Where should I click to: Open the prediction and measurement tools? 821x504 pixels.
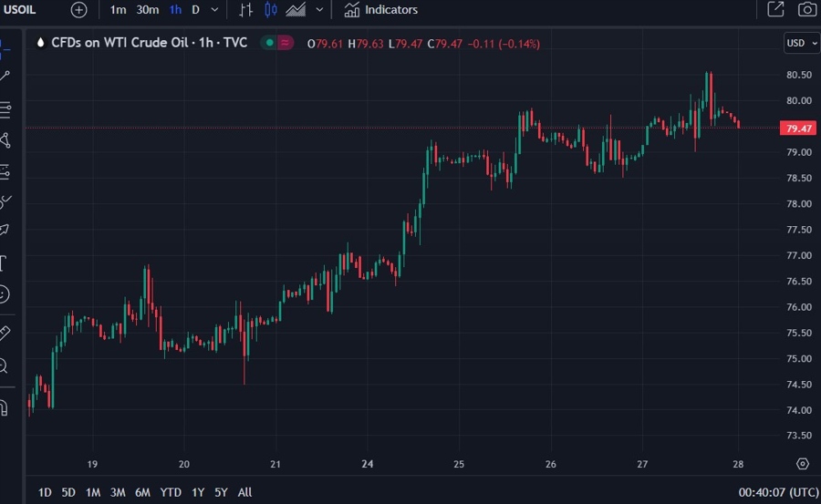click(x=5, y=171)
